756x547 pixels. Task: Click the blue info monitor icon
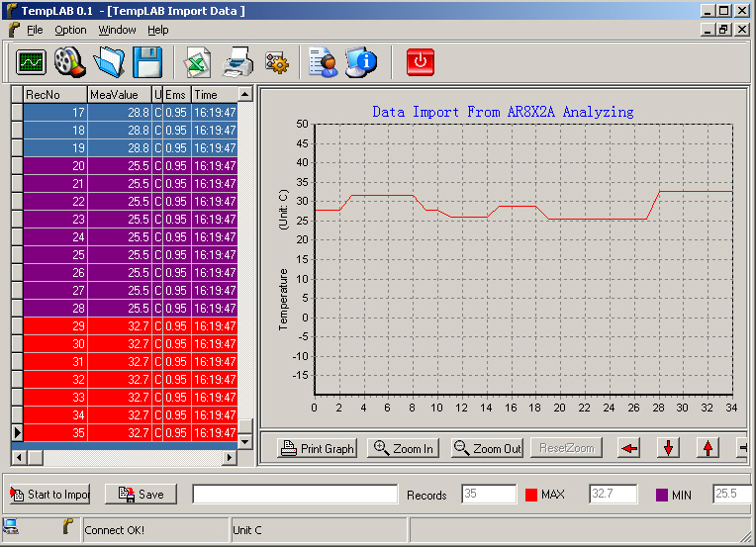tap(362, 62)
